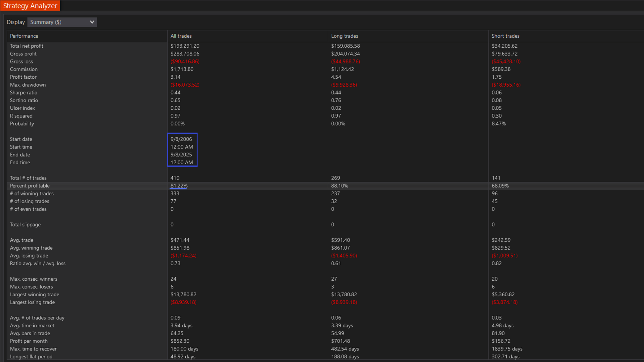Click the dropdown arrow beside Summary ($)

(x=92, y=22)
